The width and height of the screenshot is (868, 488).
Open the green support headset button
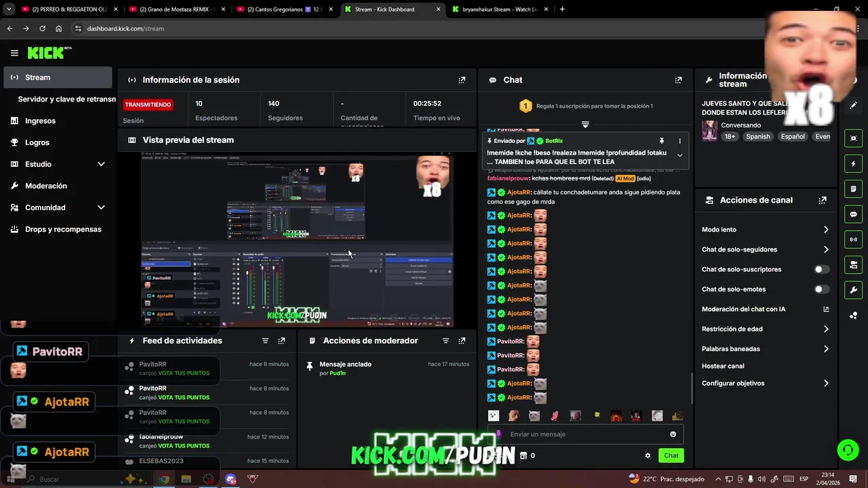[847, 450]
